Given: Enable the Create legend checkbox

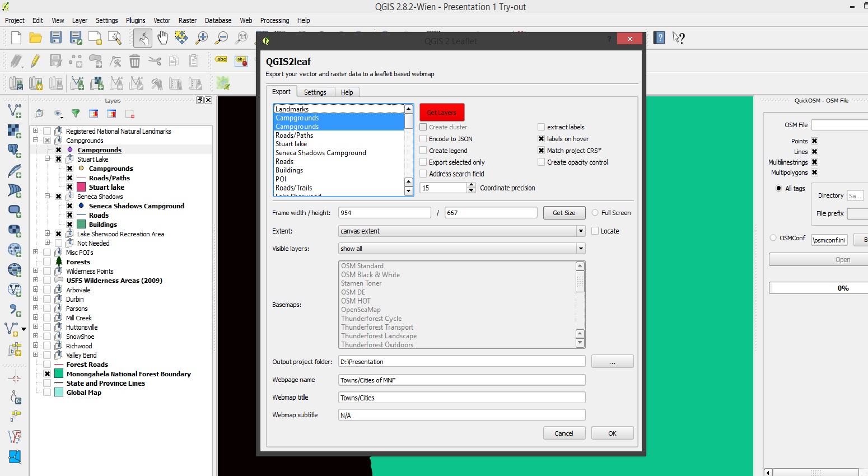Looking at the screenshot, I should point(423,151).
